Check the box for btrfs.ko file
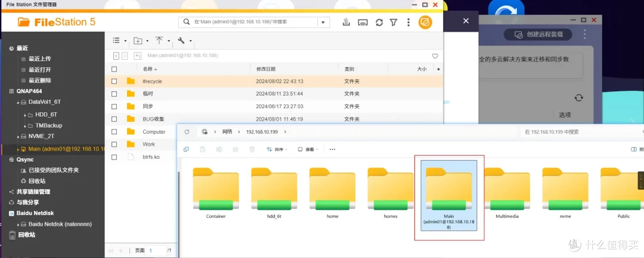Viewport: 644px width, 258px height. (x=114, y=157)
